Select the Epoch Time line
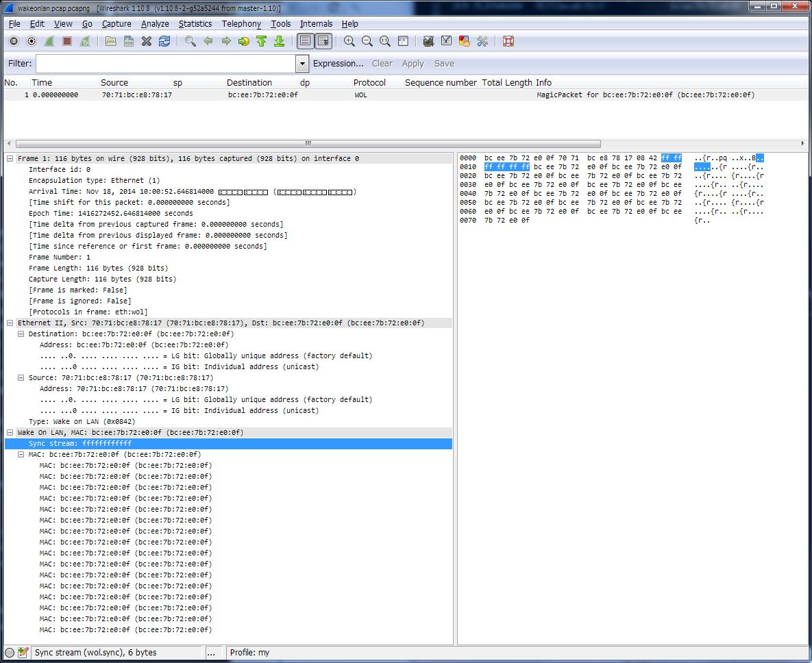The height and width of the screenshot is (663, 812). (110, 214)
